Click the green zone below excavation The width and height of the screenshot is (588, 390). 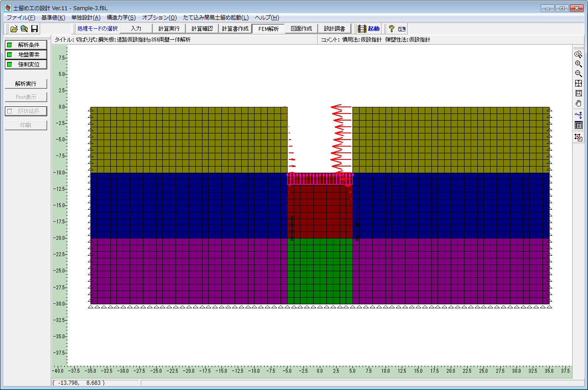[320, 271]
